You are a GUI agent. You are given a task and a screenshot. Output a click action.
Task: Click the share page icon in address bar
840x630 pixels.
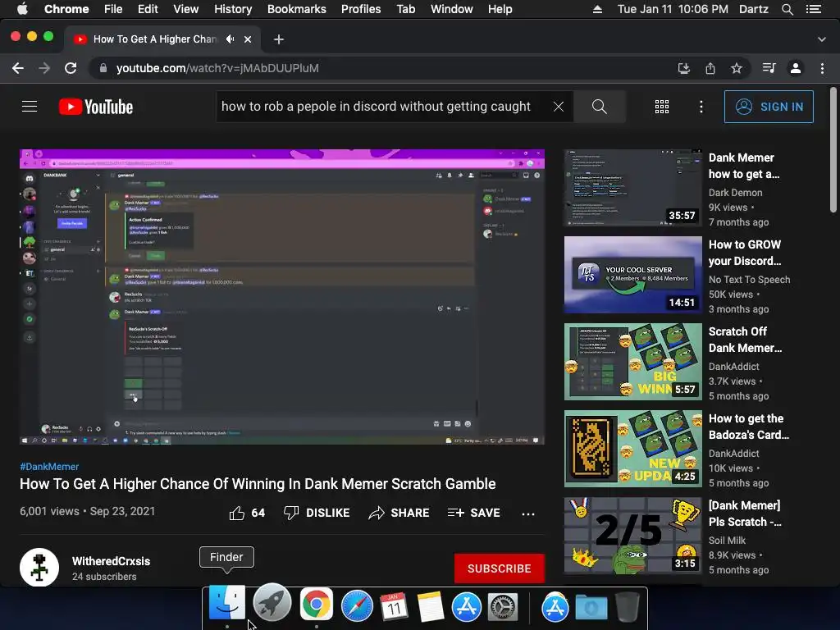click(710, 68)
